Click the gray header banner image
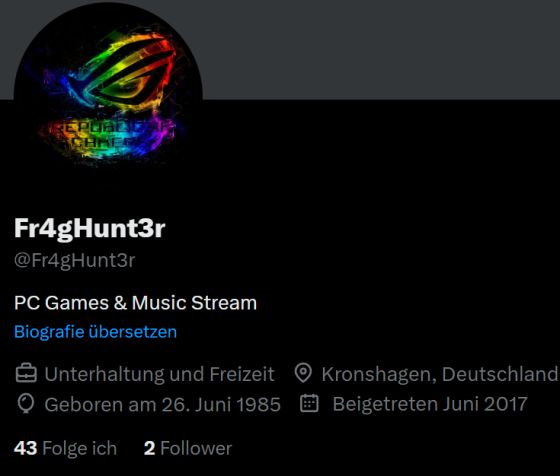The image size is (560, 476). (379, 49)
